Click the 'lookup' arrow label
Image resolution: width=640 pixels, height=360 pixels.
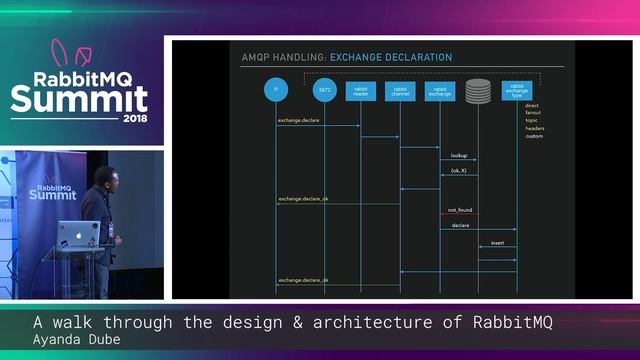[459, 156]
